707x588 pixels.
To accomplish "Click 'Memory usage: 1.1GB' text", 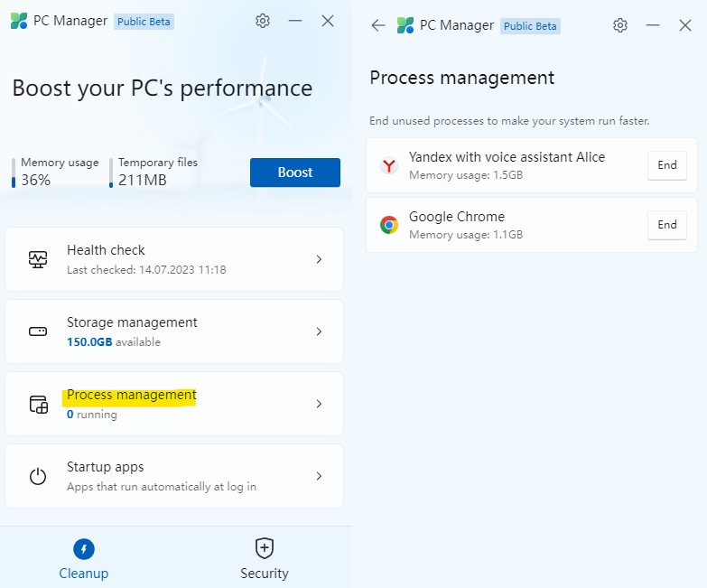I will point(466,235).
